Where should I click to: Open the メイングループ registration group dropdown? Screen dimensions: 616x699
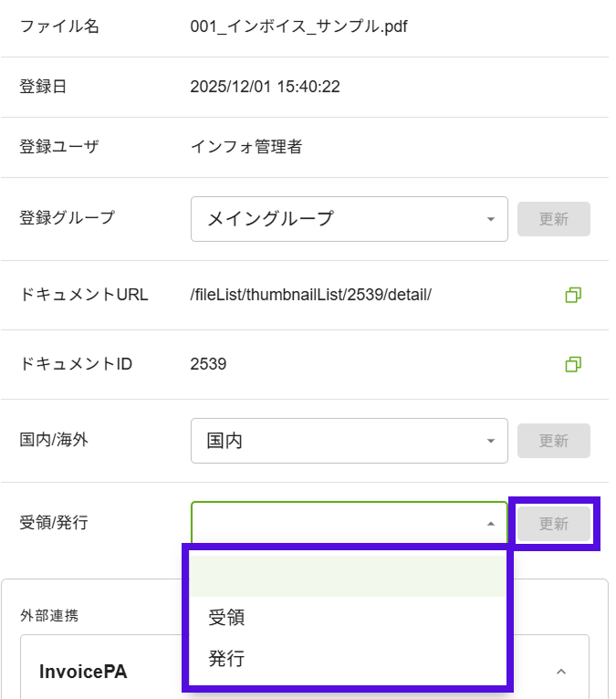point(349,219)
